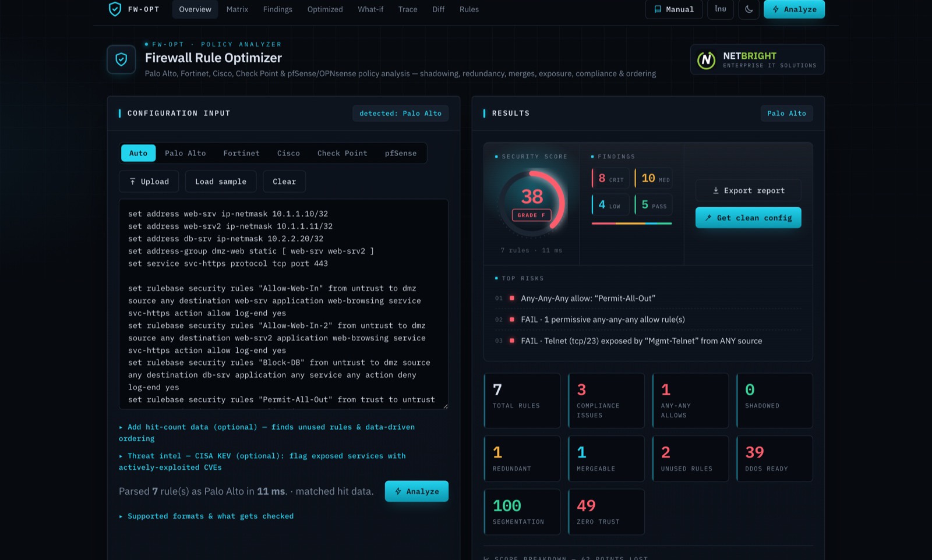
Task: Click the 3 Compliance Issues card
Action: point(606,400)
